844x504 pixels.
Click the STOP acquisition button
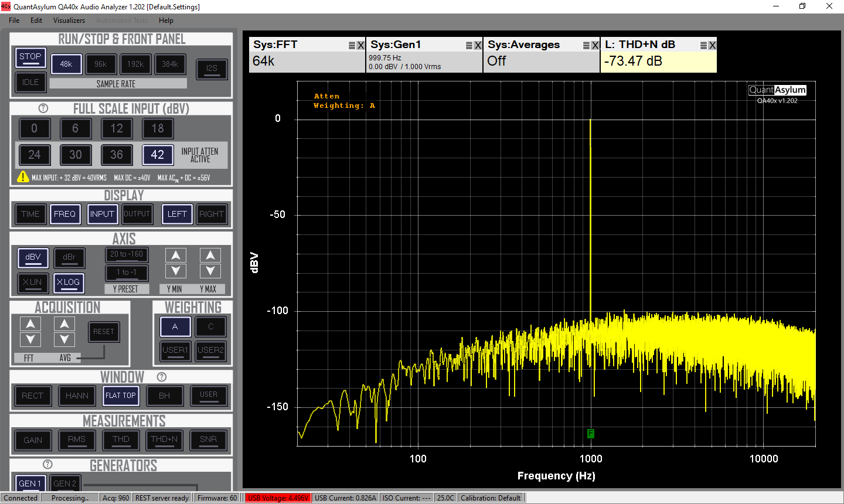[x=30, y=57]
